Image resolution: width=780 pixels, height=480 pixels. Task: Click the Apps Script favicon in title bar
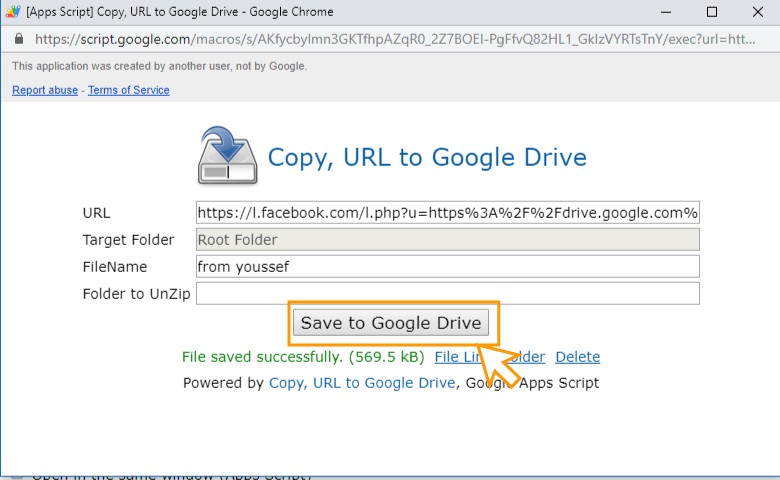[13, 12]
